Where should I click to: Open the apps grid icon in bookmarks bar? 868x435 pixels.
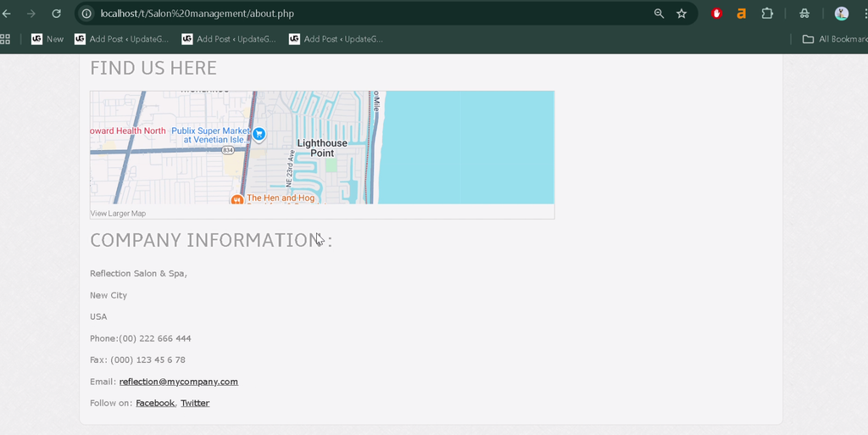click(5, 39)
